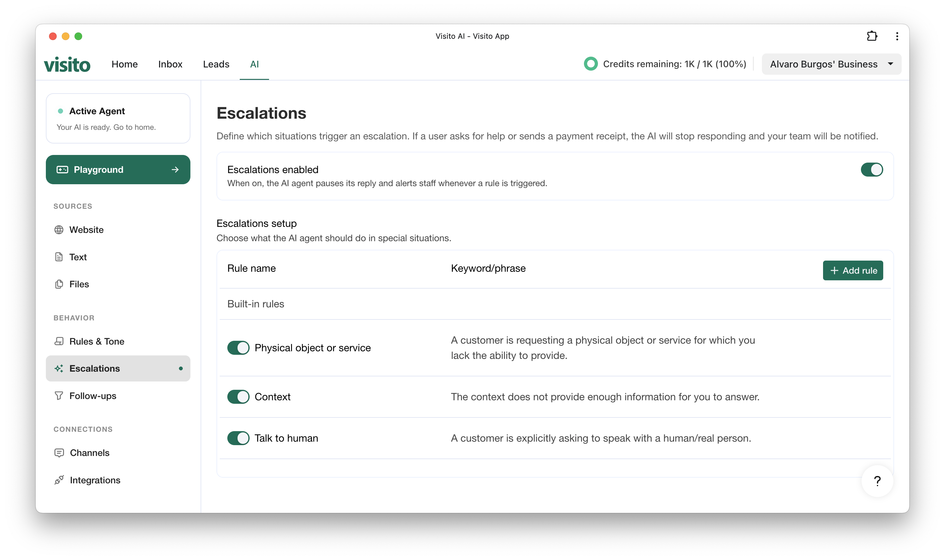Click the Files icon in sidebar

point(59,284)
